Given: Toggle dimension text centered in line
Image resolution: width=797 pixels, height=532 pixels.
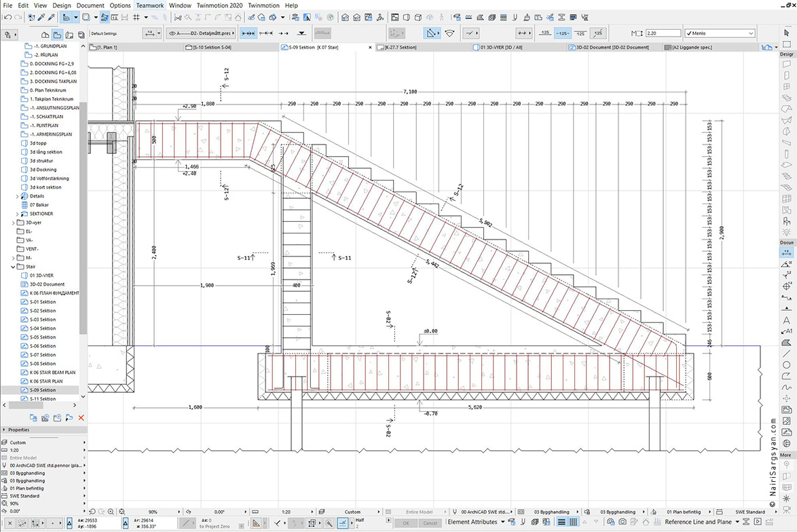Looking at the screenshot, I should tap(563, 33).
